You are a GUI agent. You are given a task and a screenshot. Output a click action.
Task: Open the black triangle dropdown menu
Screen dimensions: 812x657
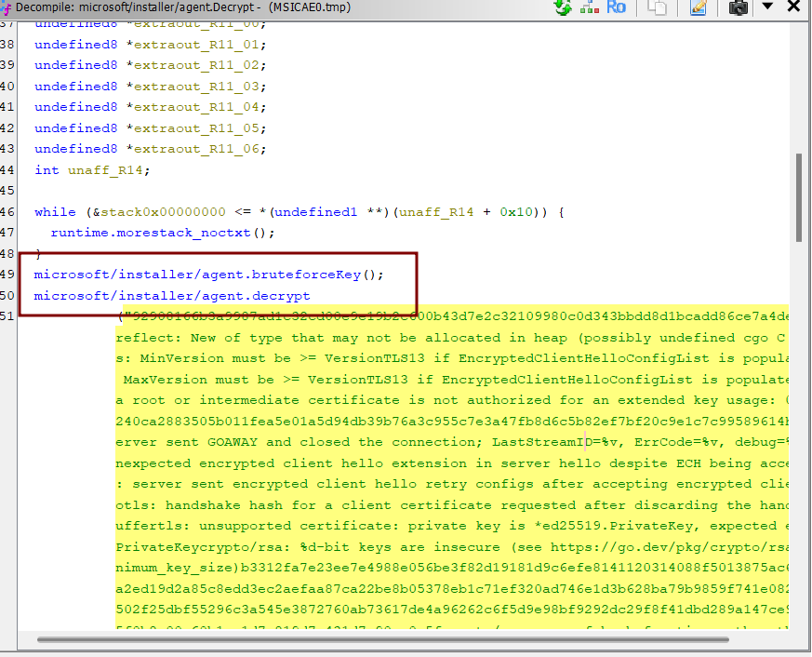click(767, 7)
